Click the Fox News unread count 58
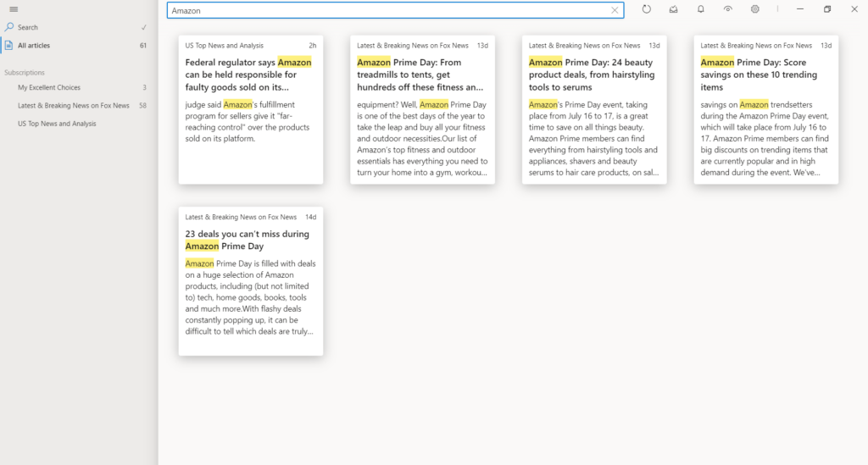 tap(142, 106)
